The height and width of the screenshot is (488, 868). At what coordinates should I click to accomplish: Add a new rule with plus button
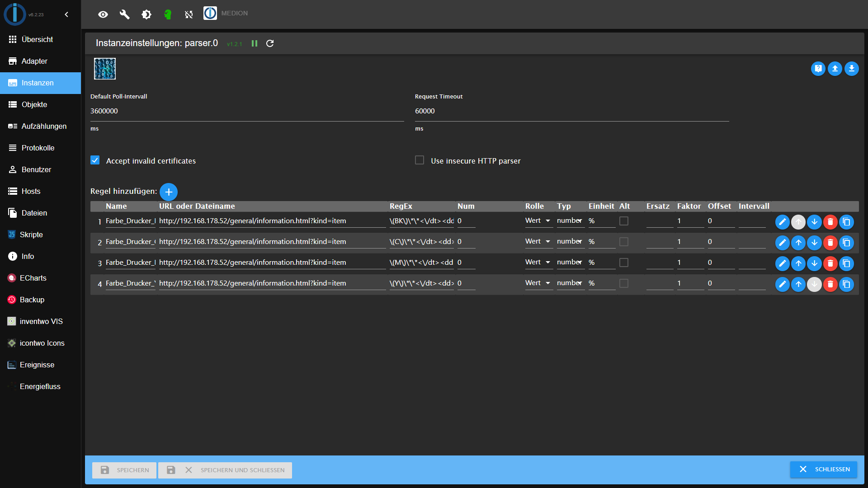[x=169, y=192]
